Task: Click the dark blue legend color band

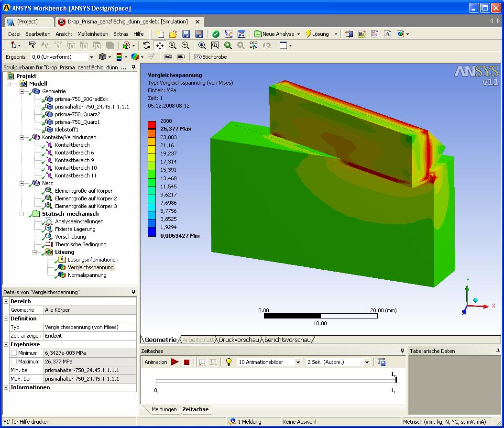Action: pos(152,232)
